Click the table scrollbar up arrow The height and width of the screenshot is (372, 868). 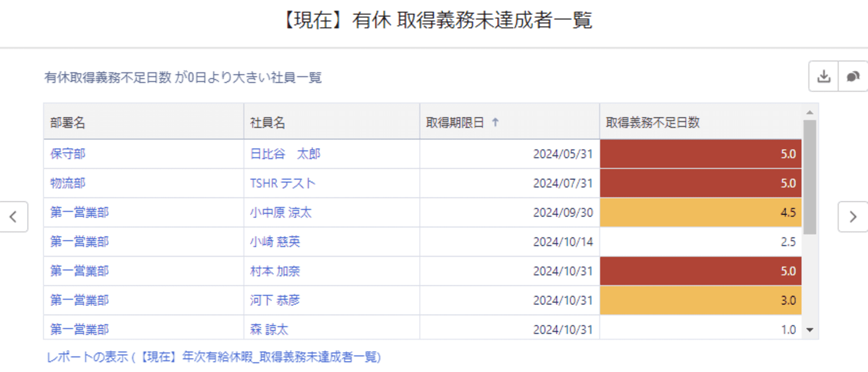(809, 112)
